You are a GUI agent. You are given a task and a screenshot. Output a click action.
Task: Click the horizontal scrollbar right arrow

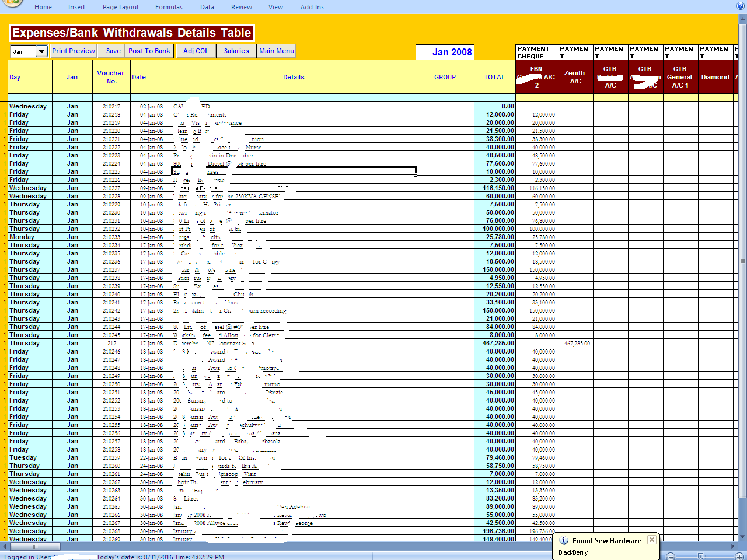734,547
